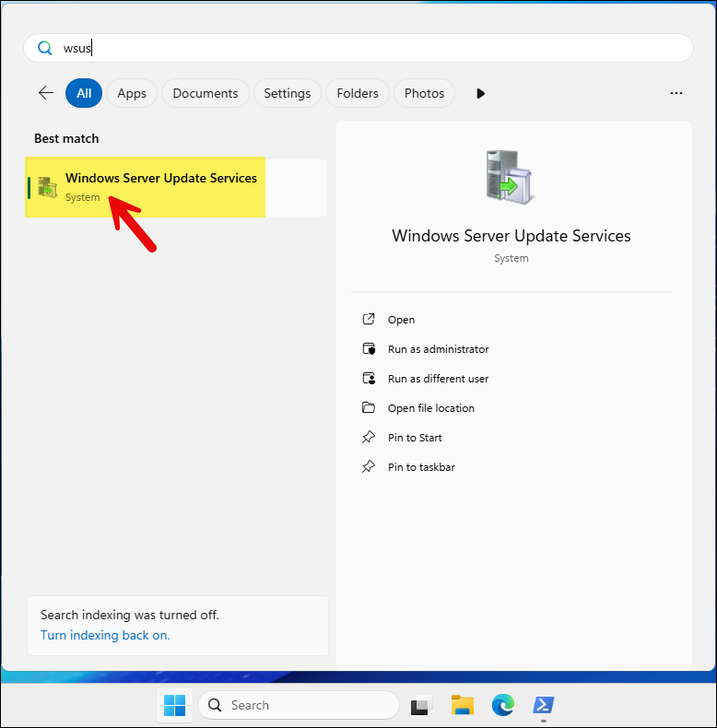Image resolution: width=717 pixels, height=728 pixels.
Task: Click the Task View taskbar icon
Action: (x=421, y=705)
